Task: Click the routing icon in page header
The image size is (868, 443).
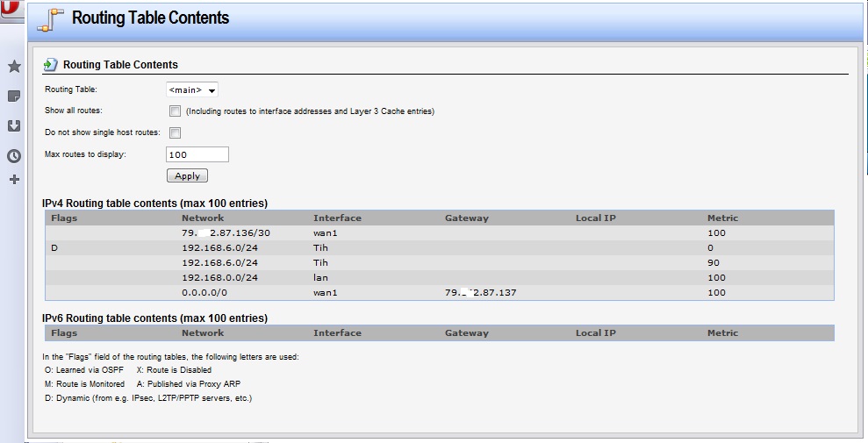Action: point(51,19)
